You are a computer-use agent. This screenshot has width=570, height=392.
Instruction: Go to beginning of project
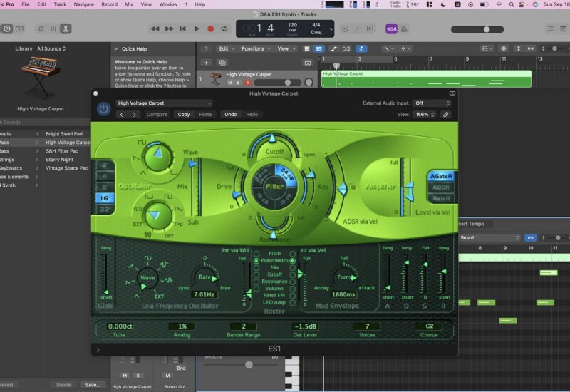(x=183, y=29)
